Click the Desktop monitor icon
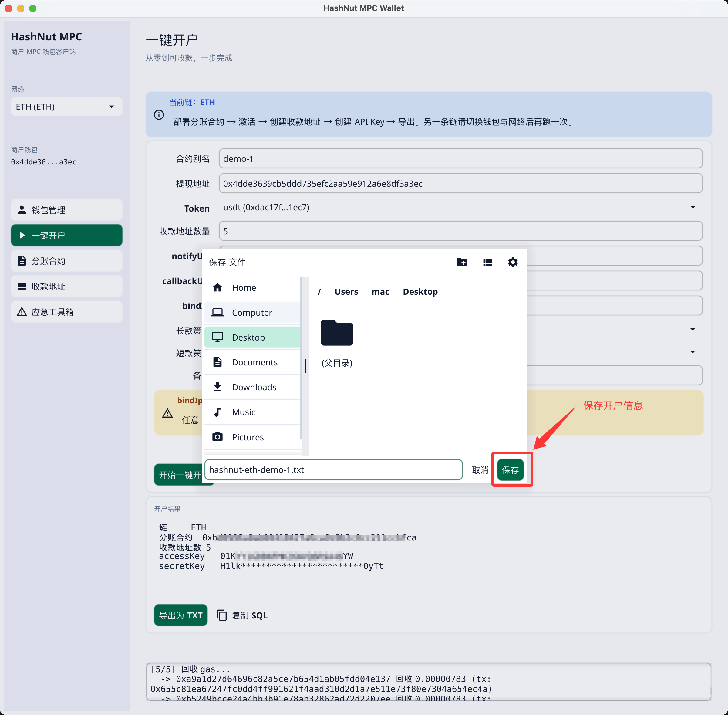Screen dimensions: 728x715 (x=217, y=337)
